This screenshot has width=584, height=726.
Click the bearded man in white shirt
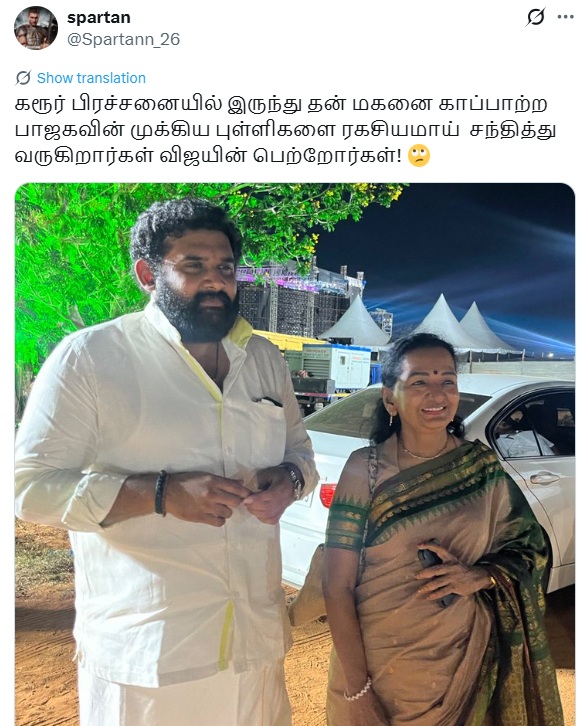pyautogui.click(x=167, y=463)
